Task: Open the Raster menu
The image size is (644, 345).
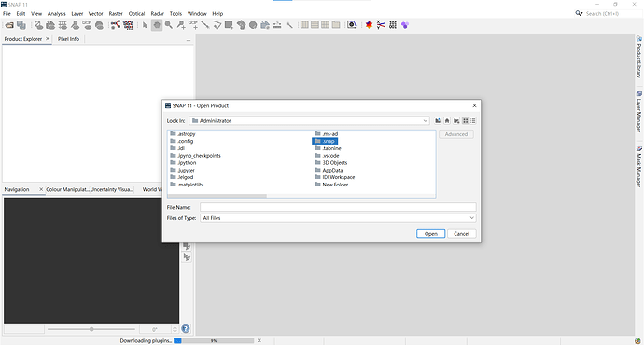Action: [116, 14]
